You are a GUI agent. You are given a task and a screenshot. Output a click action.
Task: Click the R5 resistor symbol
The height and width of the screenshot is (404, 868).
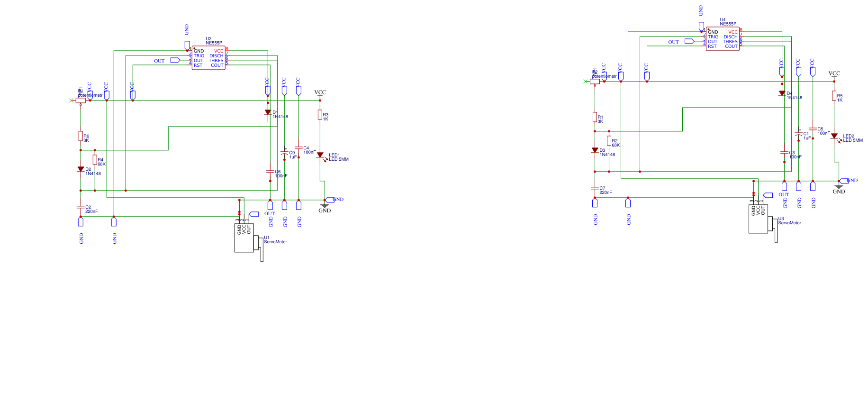pos(834,96)
